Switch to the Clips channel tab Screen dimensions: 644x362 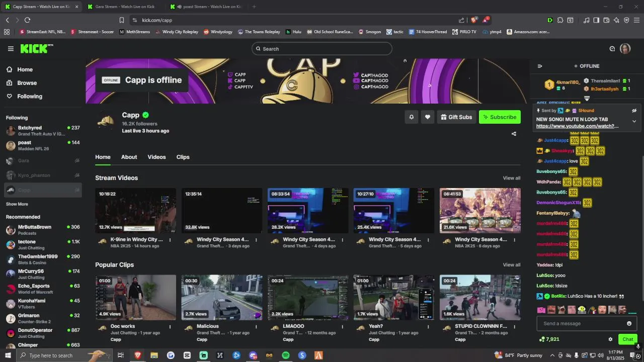(x=183, y=157)
